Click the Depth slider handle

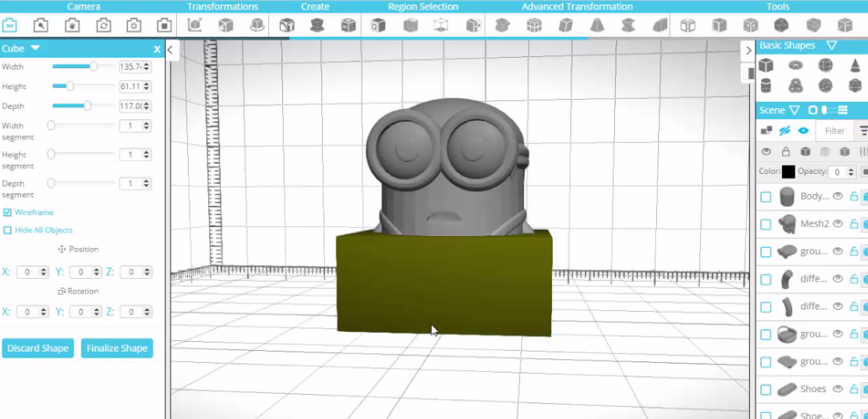coord(87,106)
